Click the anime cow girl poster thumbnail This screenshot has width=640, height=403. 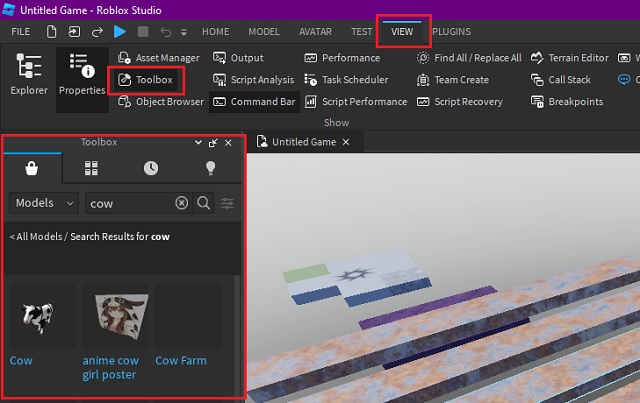point(115,317)
